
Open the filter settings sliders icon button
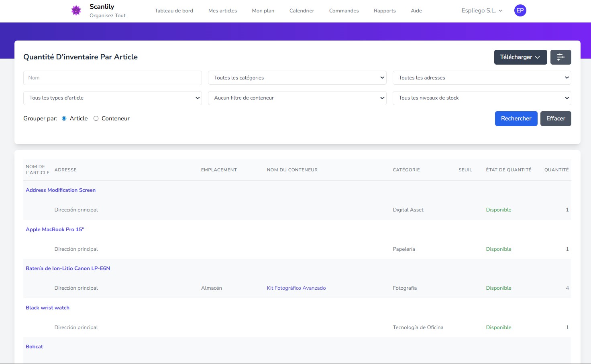pyautogui.click(x=560, y=57)
